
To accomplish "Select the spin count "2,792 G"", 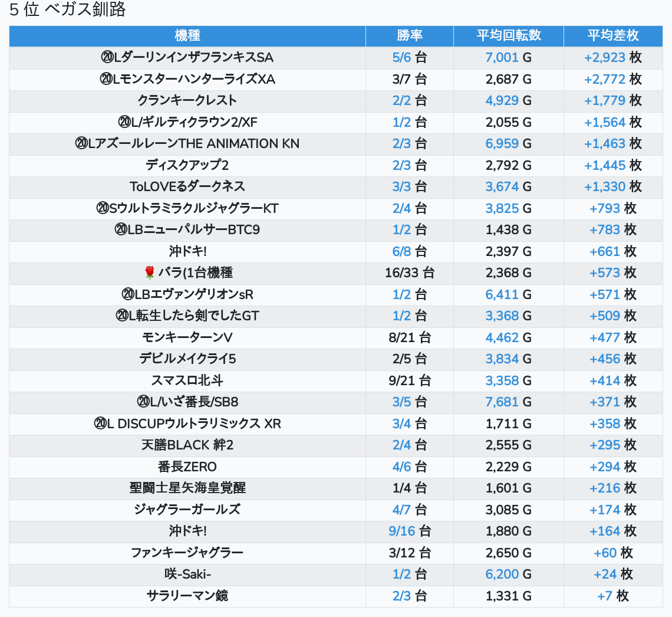I will 509,165.
